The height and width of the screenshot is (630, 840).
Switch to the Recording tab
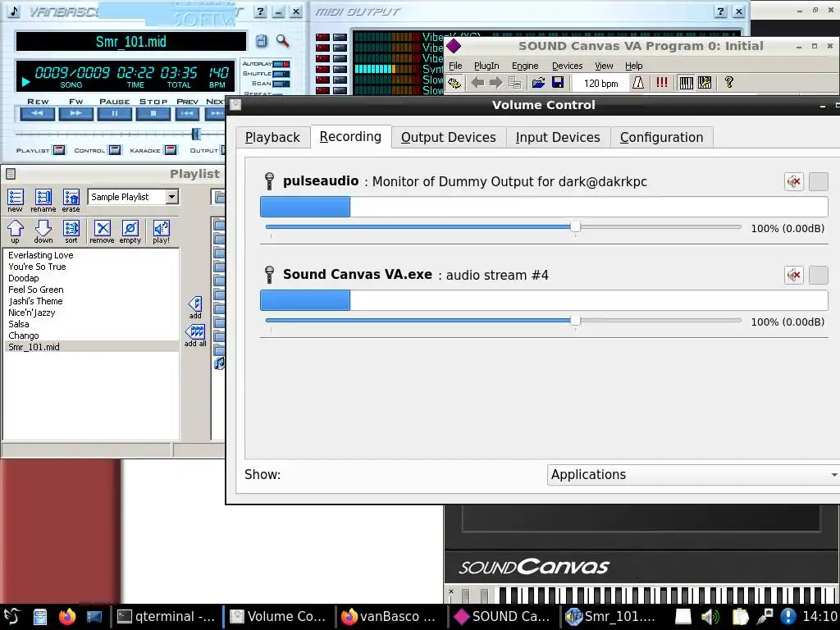click(x=350, y=137)
